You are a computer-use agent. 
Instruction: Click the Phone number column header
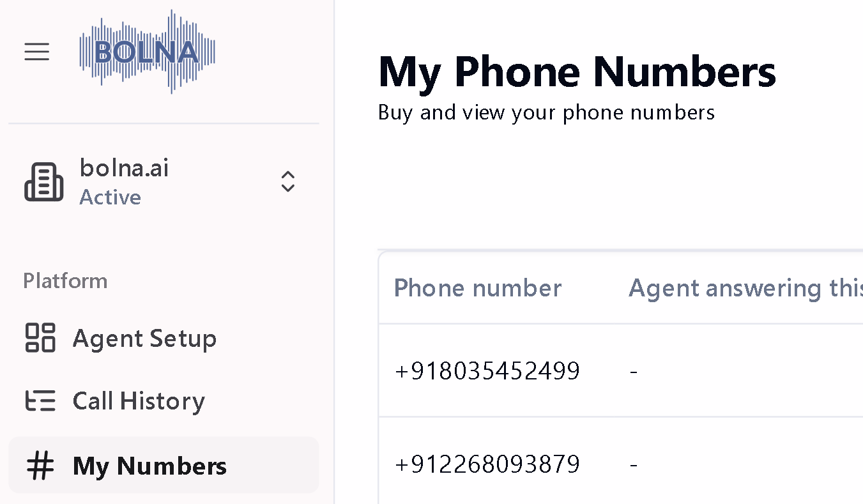(478, 287)
